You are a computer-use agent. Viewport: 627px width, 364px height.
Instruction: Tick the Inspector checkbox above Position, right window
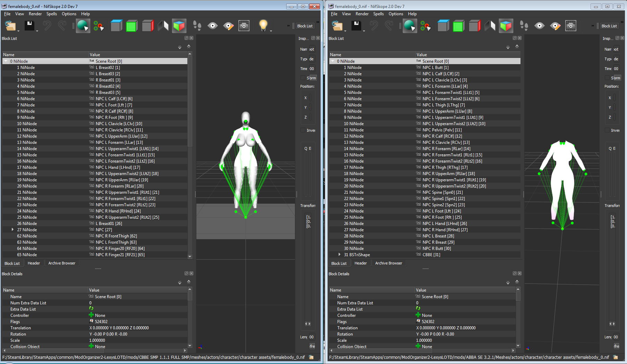607,78
